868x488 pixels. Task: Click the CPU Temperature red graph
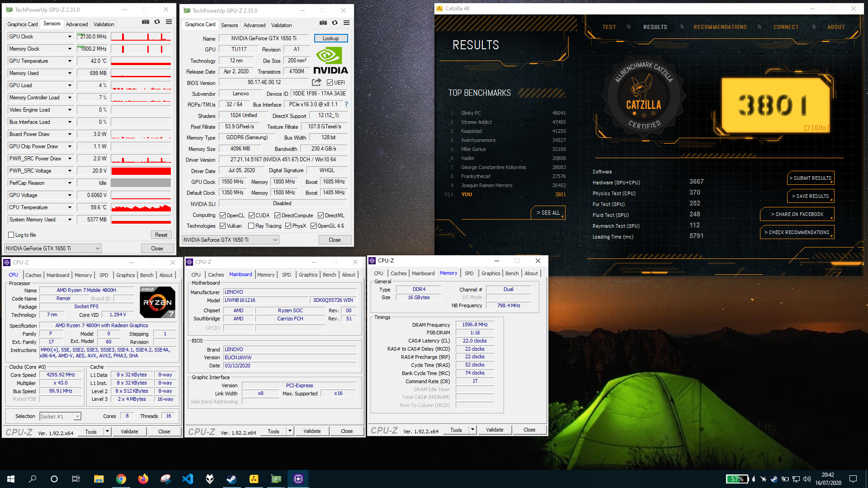141,207
